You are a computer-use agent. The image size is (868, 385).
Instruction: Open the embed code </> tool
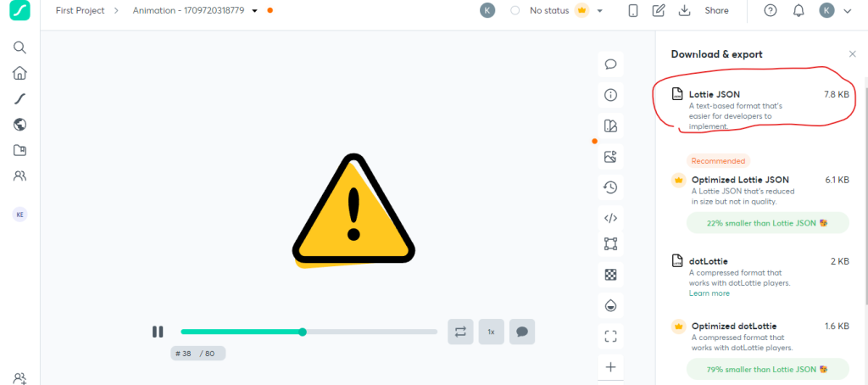click(x=610, y=218)
